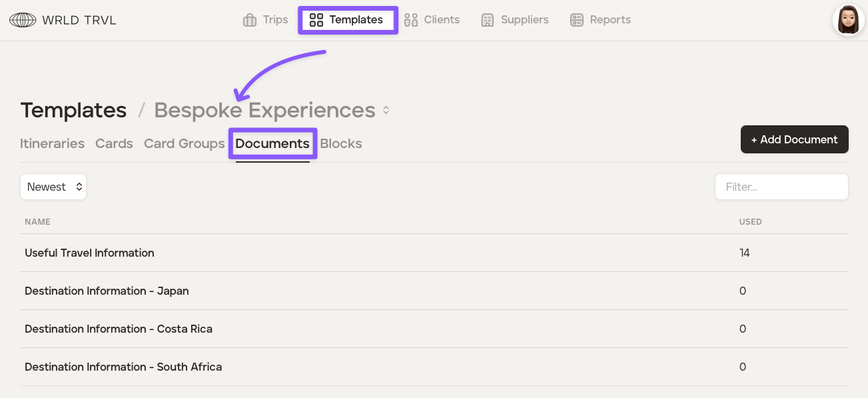Switch to the Cards tab
The height and width of the screenshot is (398, 868).
tap(114, 143)
